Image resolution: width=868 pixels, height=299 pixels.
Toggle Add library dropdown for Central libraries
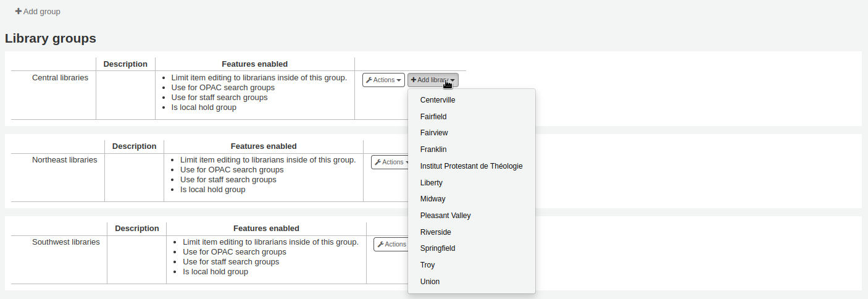433,80
